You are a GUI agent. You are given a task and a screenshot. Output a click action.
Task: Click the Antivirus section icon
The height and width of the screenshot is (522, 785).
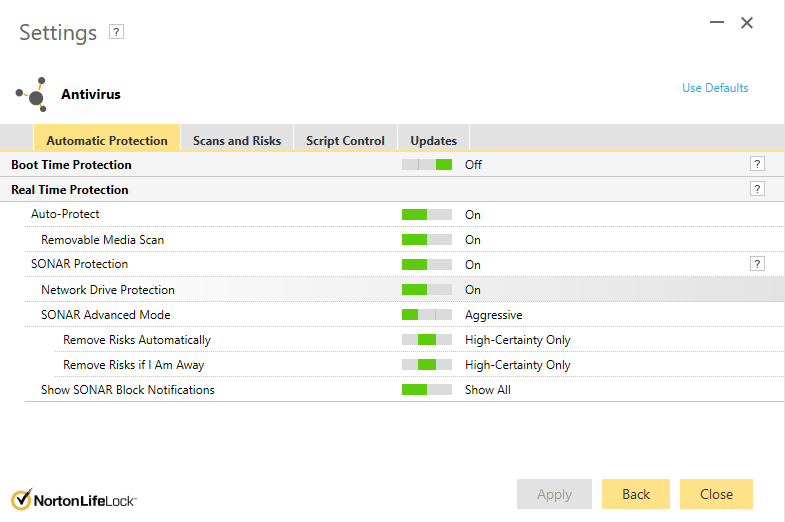pos(33,94)
